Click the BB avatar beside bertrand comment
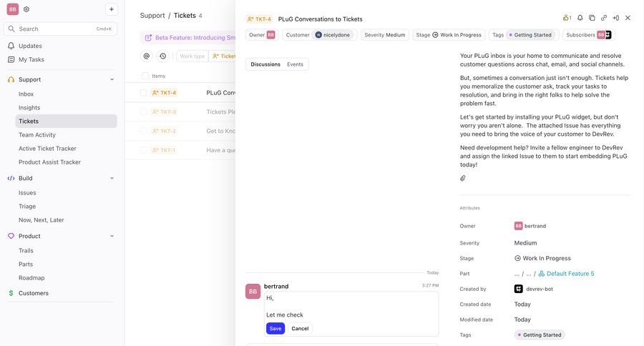This screenshot has height=346, width=644. (x=253, y=292)
